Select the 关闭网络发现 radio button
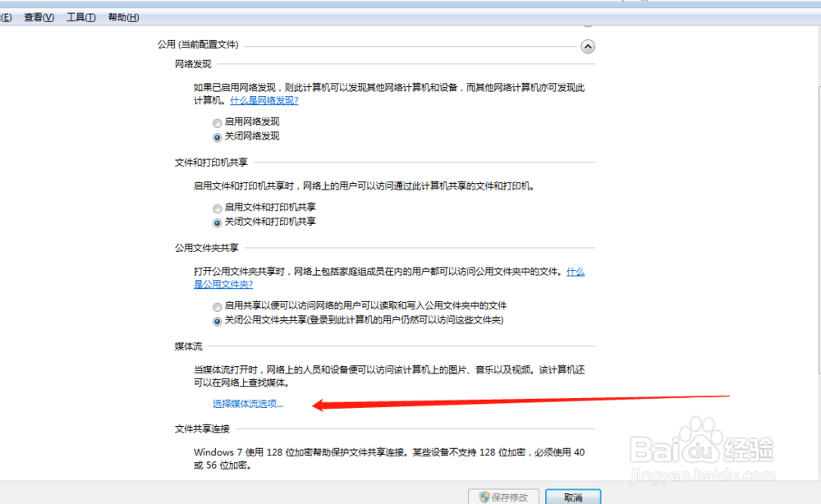This screenshot has width=821, height=504. 217,136
